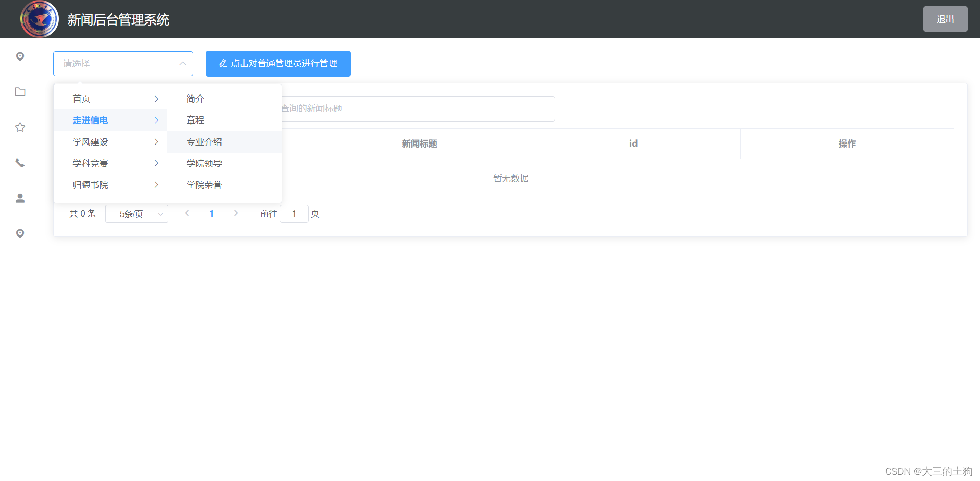Pick 学院荣誉 from the submenu
The width and height of the screenshot is (980, 481).
[x=225, y=185]
